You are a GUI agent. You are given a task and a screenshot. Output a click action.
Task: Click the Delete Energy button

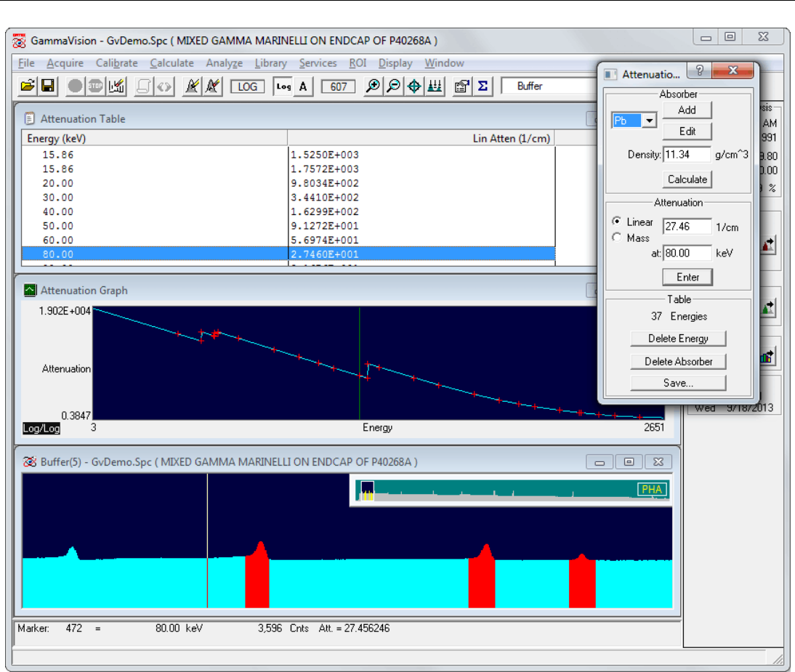[678, 339]
